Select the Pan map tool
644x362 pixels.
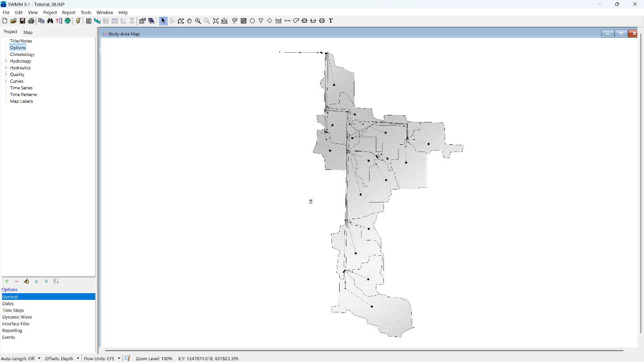pos(189,21)
